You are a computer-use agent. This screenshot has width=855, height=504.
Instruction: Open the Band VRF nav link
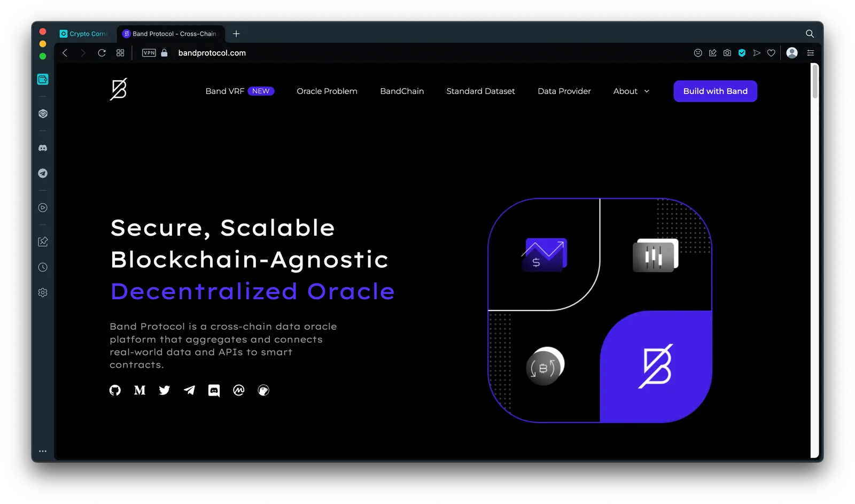pyautogui.click(x=239, y=91)
